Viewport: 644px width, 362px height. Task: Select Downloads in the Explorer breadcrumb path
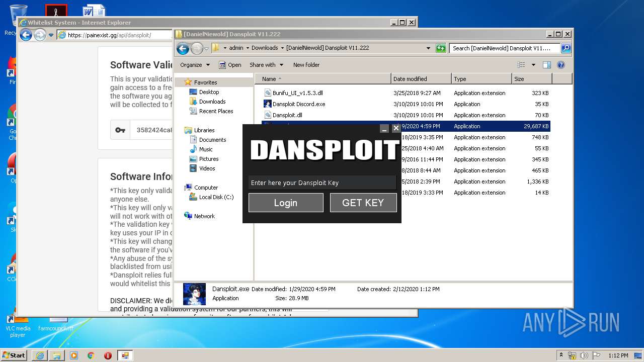[x=265, y=48]
